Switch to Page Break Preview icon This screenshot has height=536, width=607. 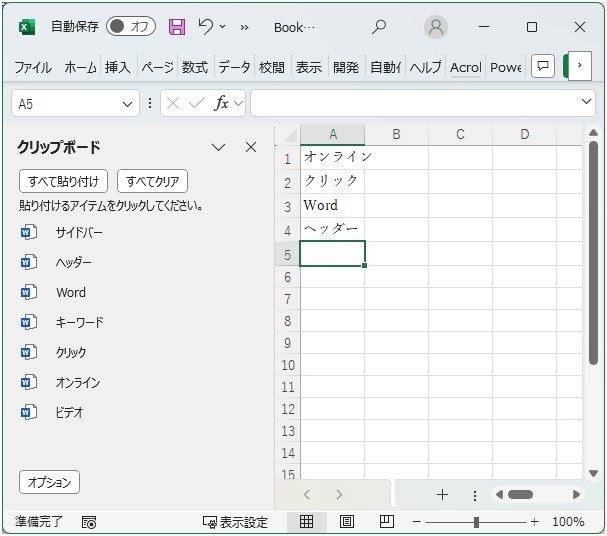(386, 522)
